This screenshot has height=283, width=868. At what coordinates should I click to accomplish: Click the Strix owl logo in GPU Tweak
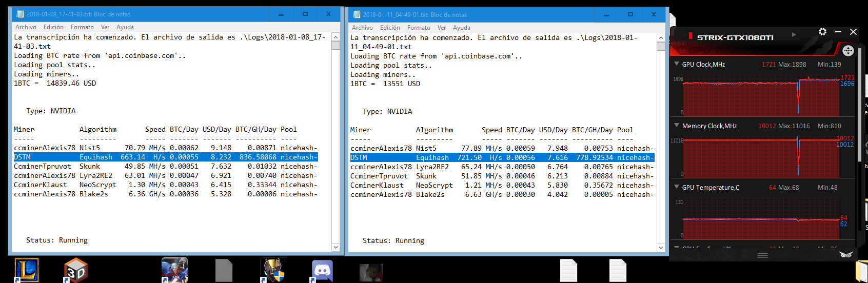pyautogui.click(x=846, y=254)
